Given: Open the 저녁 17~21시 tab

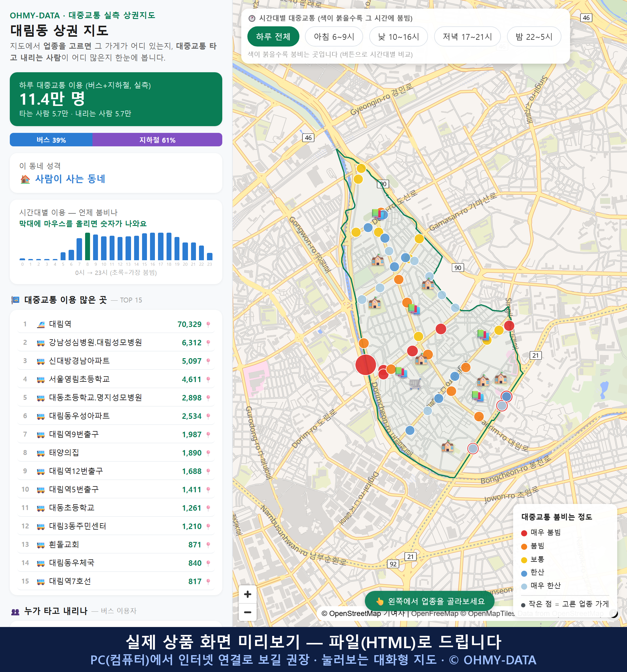Looking at the screenshot, I should (467, 36).
